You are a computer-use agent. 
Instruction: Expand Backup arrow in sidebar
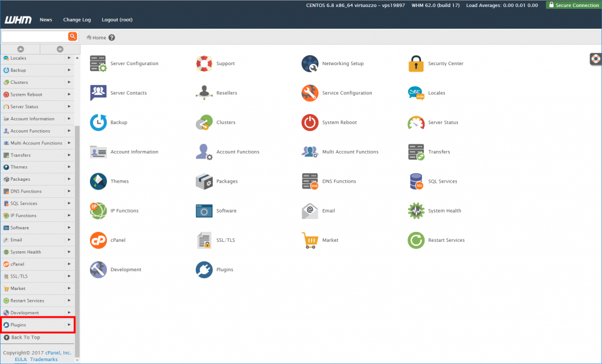[x=69, y=70]
